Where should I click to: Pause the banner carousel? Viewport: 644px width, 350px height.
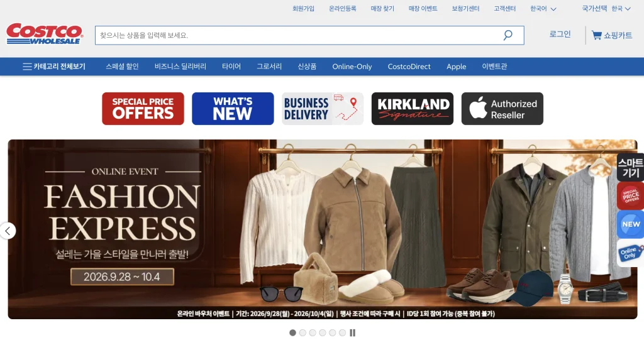(x=352, y=333)
